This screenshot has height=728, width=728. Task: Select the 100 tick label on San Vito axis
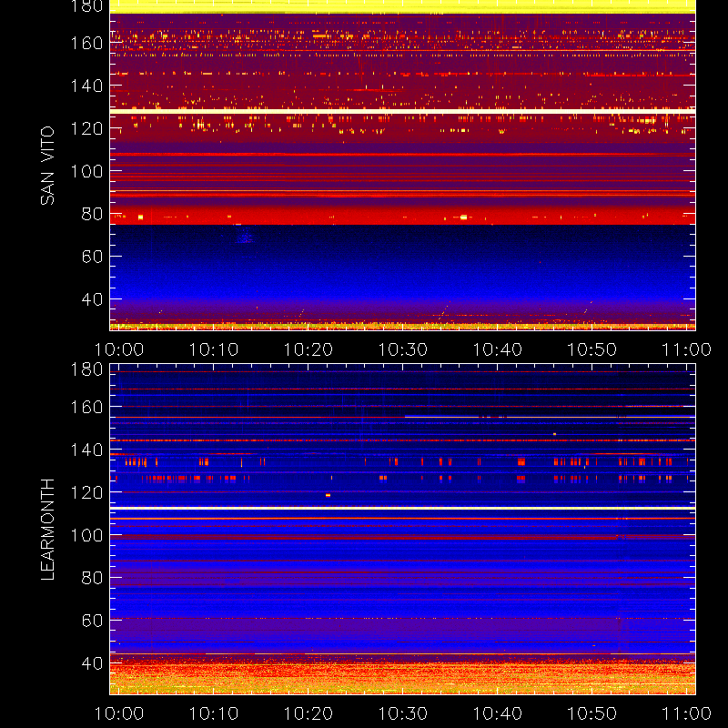point(86,171)
